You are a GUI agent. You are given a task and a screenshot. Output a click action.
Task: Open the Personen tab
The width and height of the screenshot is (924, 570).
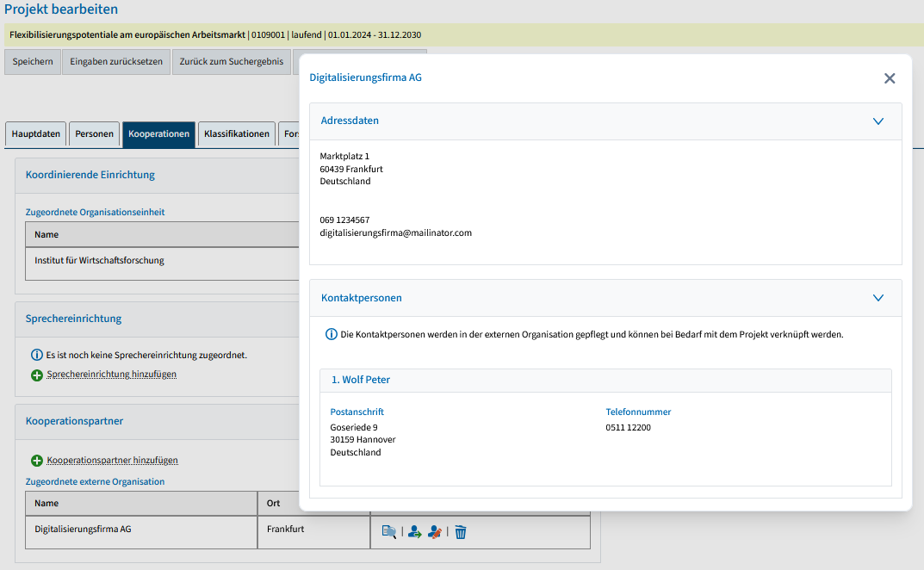coord(94,134)
